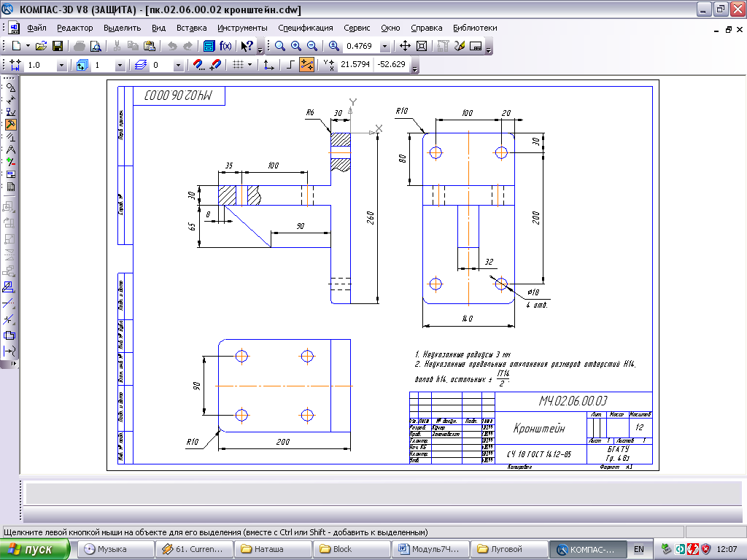Switch to Музыка taskbar window

(x=116, y=549)
